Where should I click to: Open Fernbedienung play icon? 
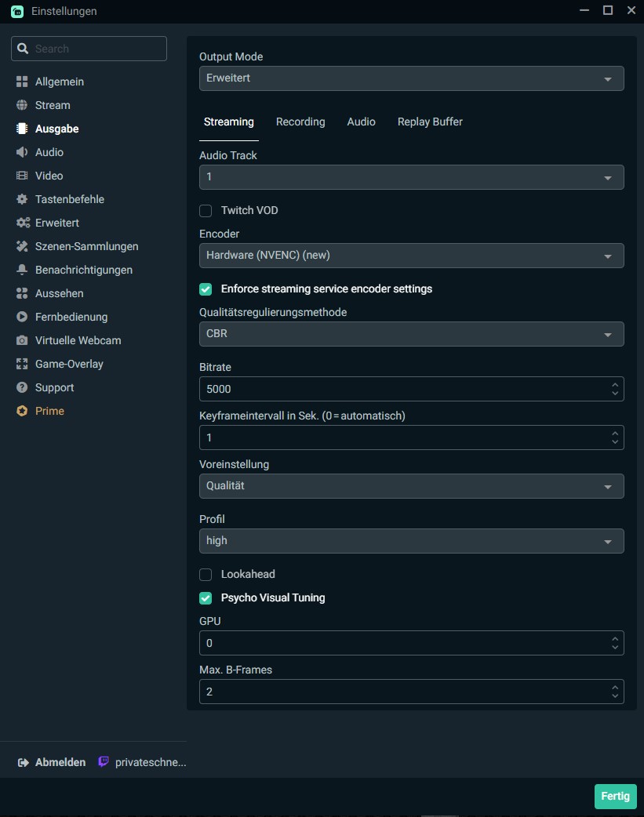point(22,317)
